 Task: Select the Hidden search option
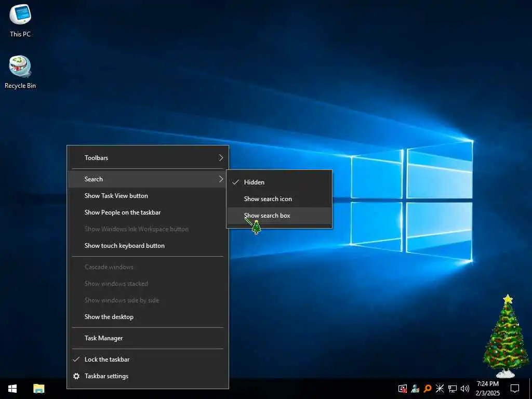(279, 182)
